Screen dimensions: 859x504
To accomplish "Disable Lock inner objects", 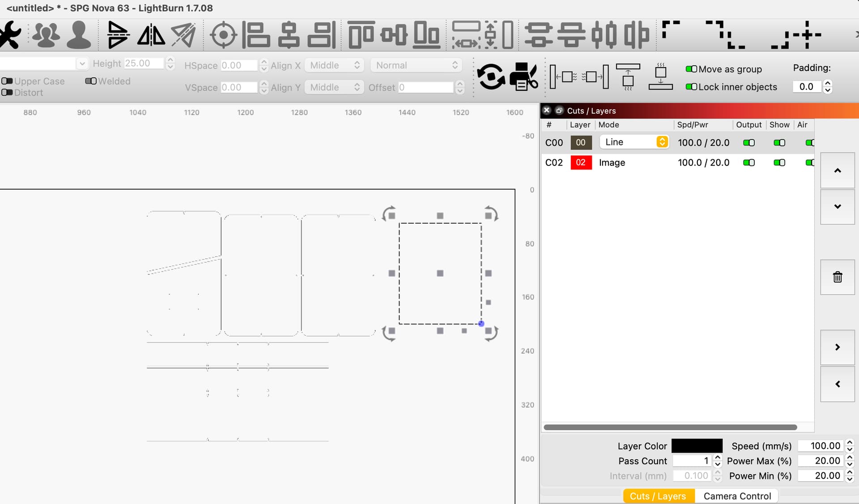I will [x=691, y=87].
